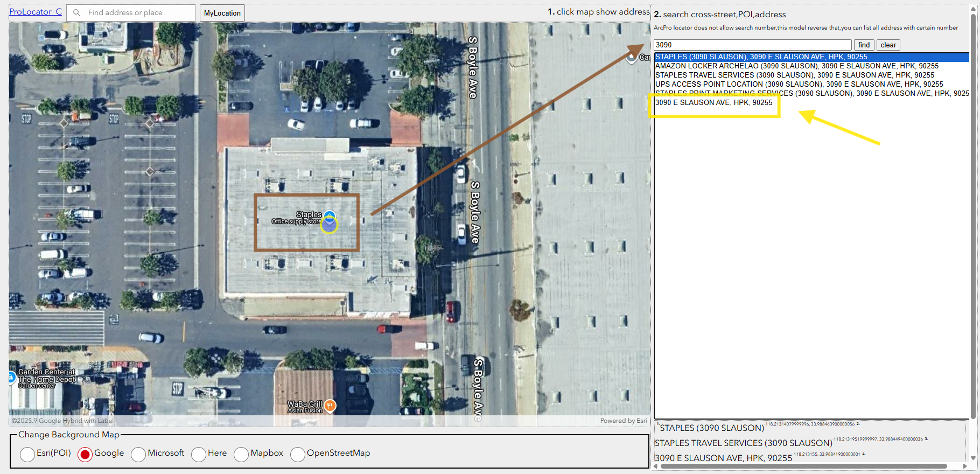Choose the 3090 E SLAUSON AVE list result
The width and height of the screenshot is (980, 474).
click(x=713, y=102)
